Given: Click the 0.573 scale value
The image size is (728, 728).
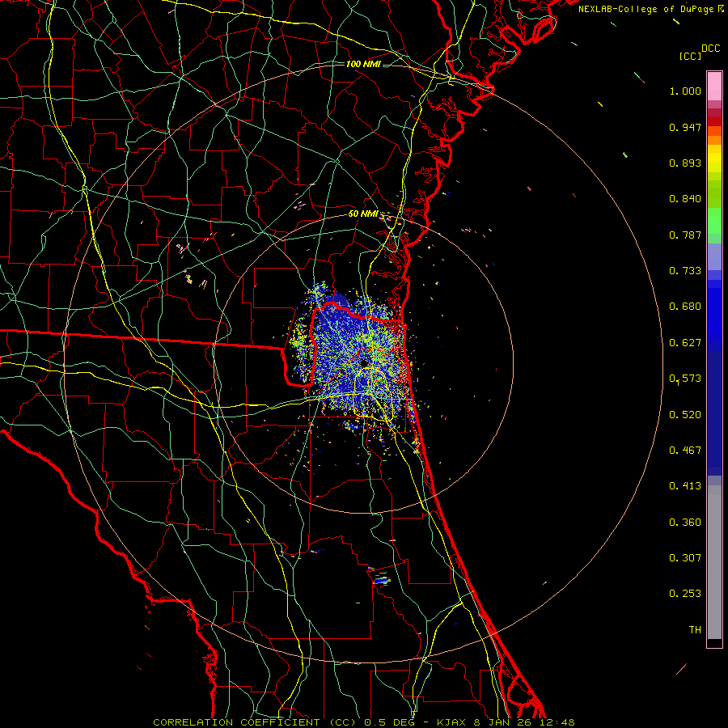Looking at the screenshot, I should coord(685,379).
